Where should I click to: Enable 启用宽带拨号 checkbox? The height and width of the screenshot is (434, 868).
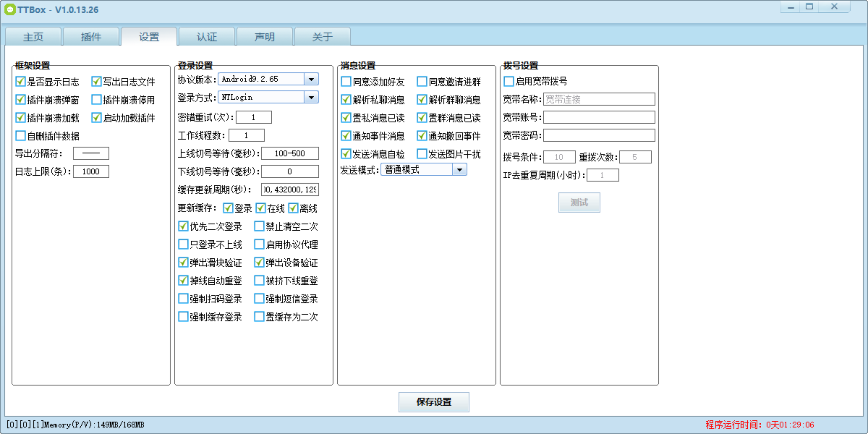(x=508, y=81)
